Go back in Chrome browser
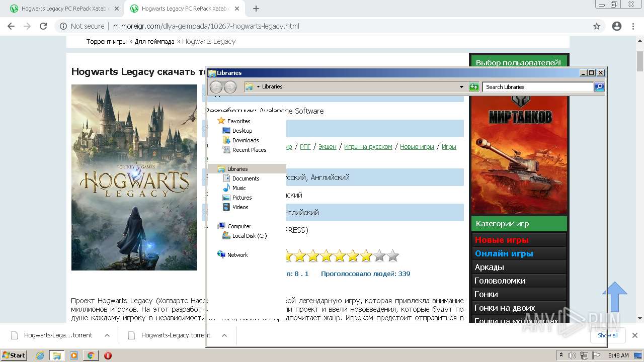 pyautogui.click(x=11, y=26)
